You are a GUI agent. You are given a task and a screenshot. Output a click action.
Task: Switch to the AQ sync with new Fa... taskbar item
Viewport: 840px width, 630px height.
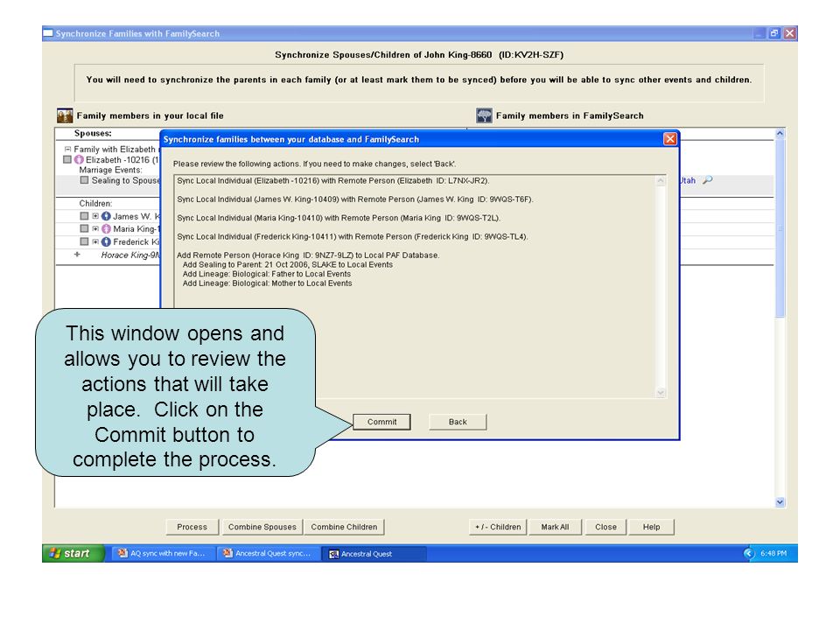(163, 553)
